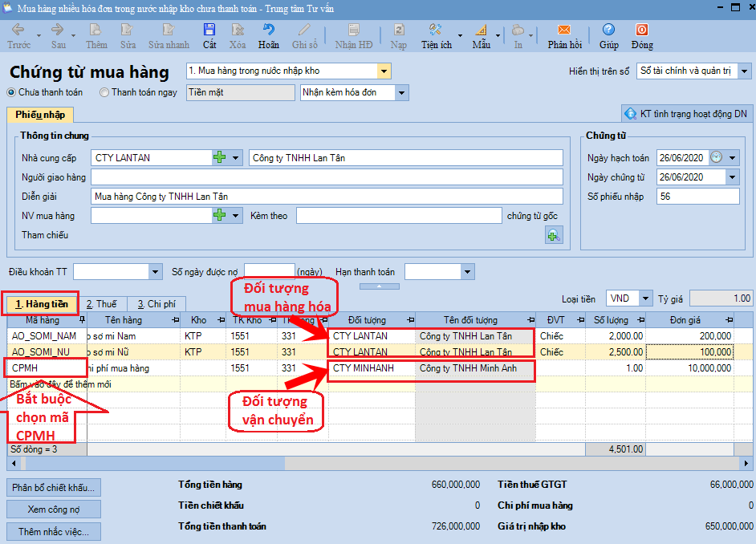Screen dimensions: 756x544
Task: Click CTY MINHANH object cell
Action: [x=372, y=368]
